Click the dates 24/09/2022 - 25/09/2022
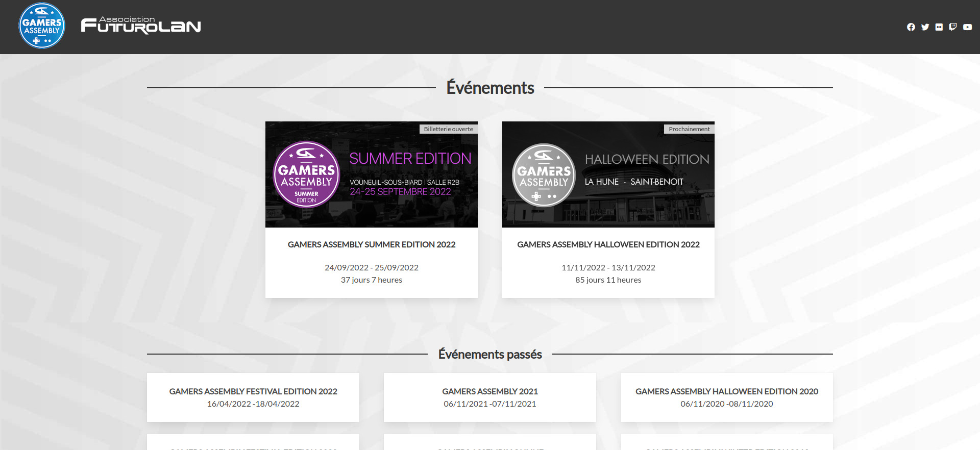Viewport: 980px width, 450px height. tap(372, 267)
